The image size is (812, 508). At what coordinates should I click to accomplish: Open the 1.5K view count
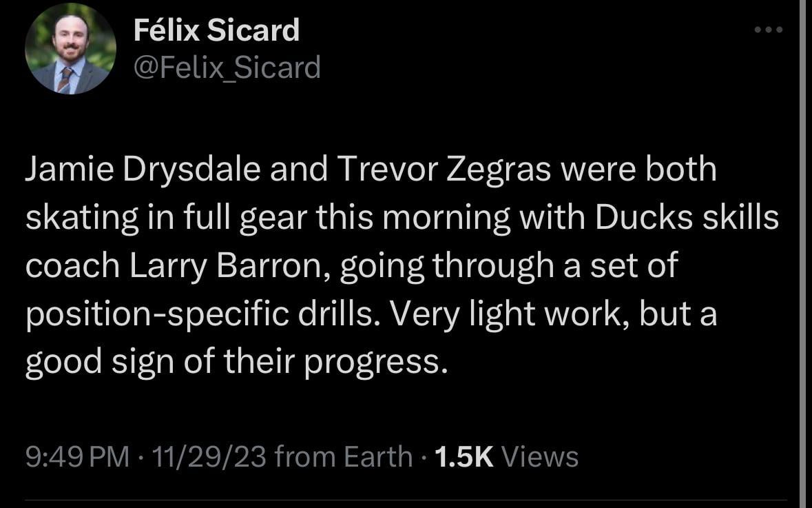click(466, 456)
